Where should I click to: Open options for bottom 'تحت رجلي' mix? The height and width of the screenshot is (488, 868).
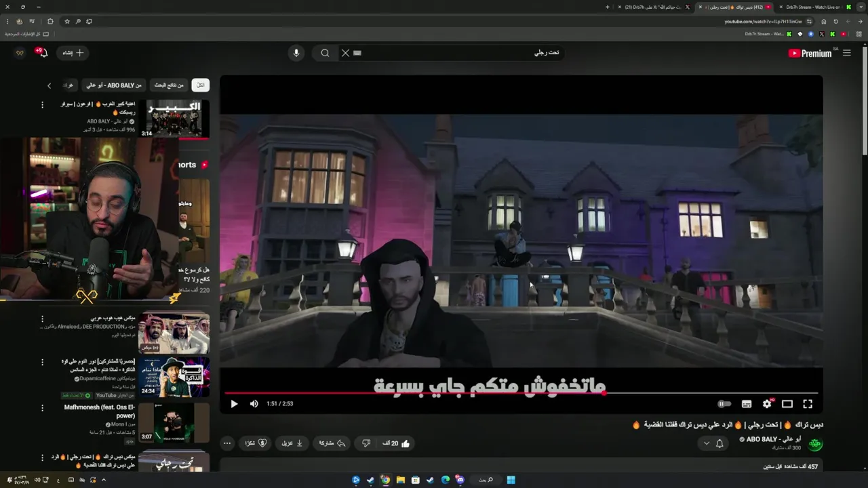coord(42,458)
